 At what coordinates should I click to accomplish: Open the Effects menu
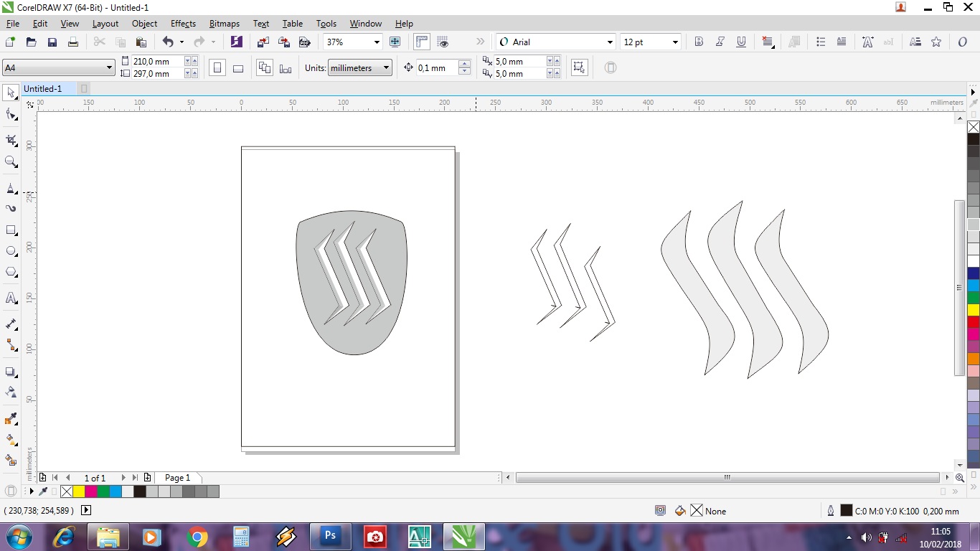pyautogui.click(x=183, y=24)
